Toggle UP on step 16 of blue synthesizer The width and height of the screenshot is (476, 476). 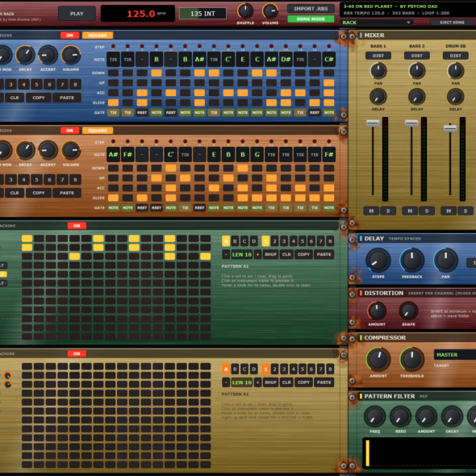pyautogui.click(x=329, y=83)
